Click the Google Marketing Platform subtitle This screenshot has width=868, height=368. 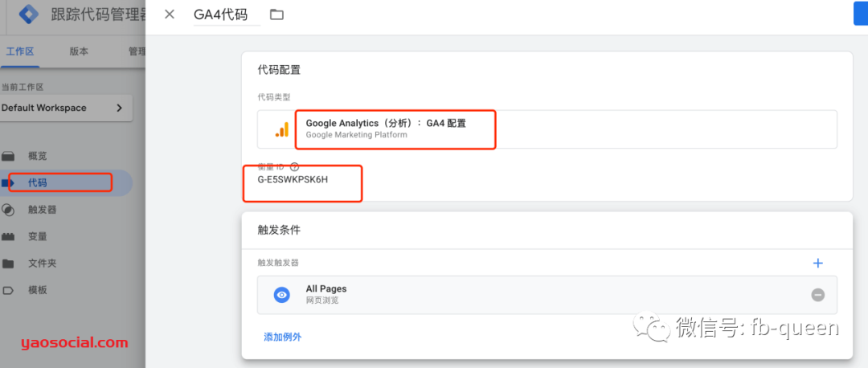click(356, 134)
